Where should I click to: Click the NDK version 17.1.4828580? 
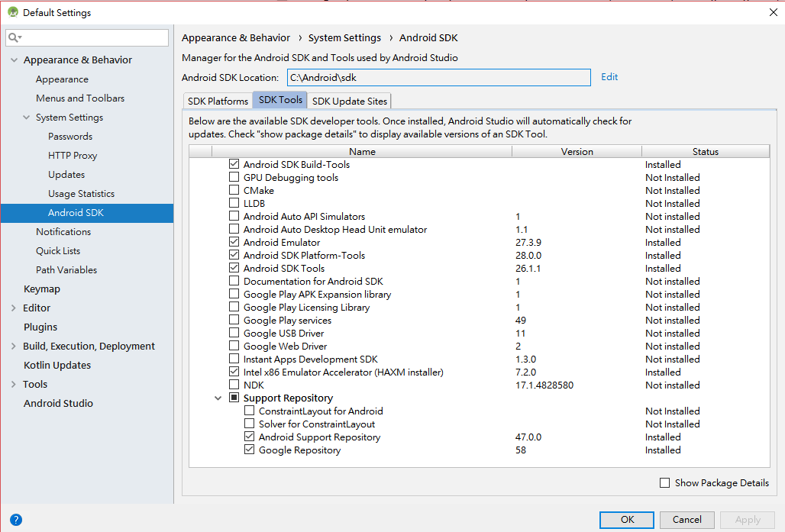pyautogui.click(x=544, y=385)
